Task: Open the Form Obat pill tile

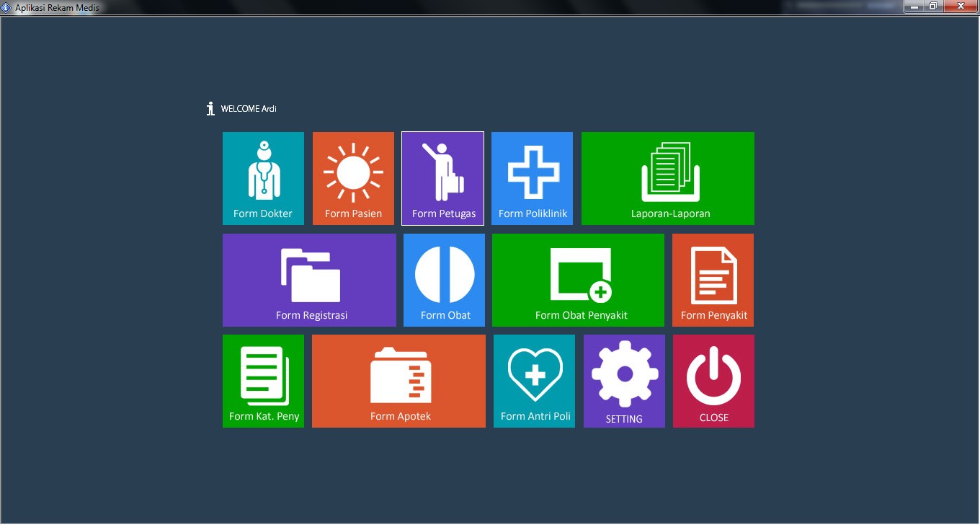Action: (x=445, y=280)
